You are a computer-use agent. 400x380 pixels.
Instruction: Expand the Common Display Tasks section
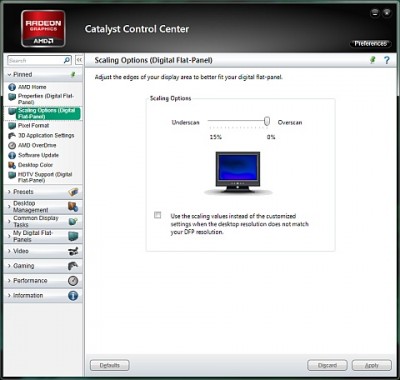pyautogui.click(x=9, y=221)
